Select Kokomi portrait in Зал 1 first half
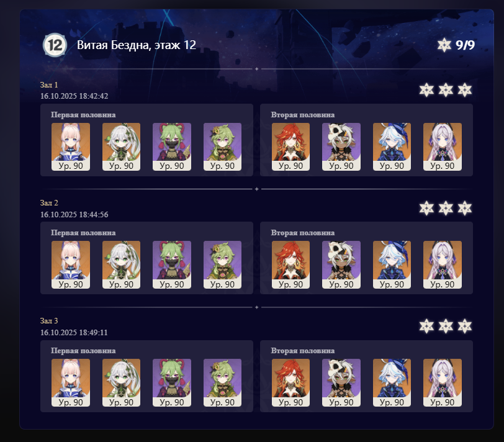Image resolution: width=504 pixels, height=442 pixels. (x=71, y=147)
